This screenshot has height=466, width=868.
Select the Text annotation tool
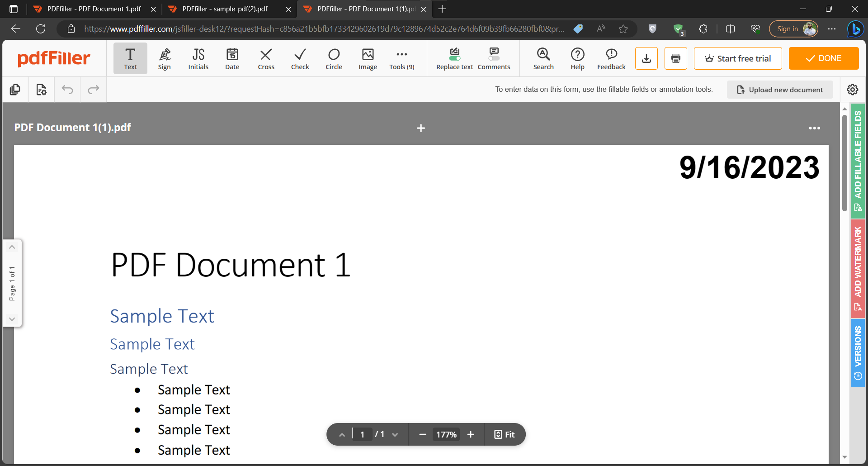(130, 58)
